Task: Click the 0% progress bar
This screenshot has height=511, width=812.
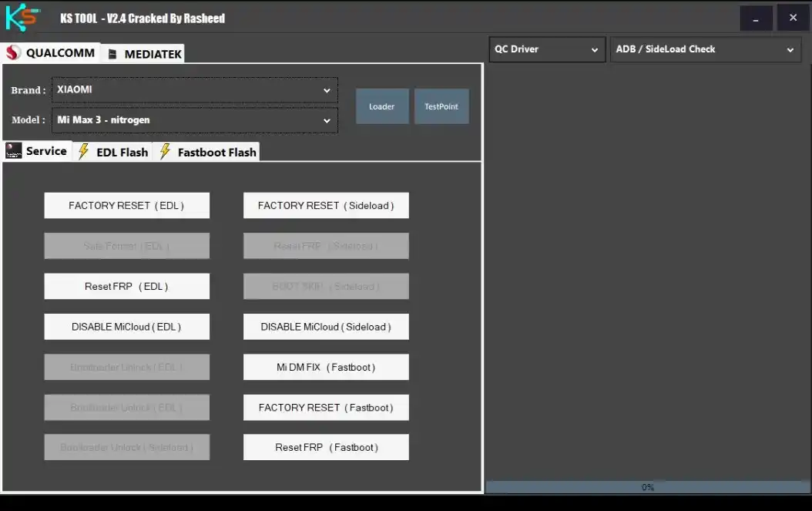Action: point(647,487)
